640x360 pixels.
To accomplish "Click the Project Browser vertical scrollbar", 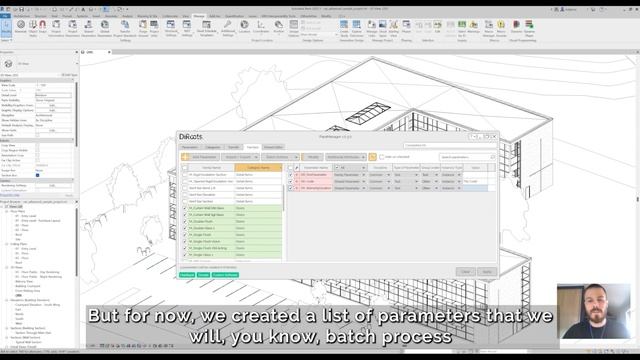I will pyautogui.click(x=76, y=241).
